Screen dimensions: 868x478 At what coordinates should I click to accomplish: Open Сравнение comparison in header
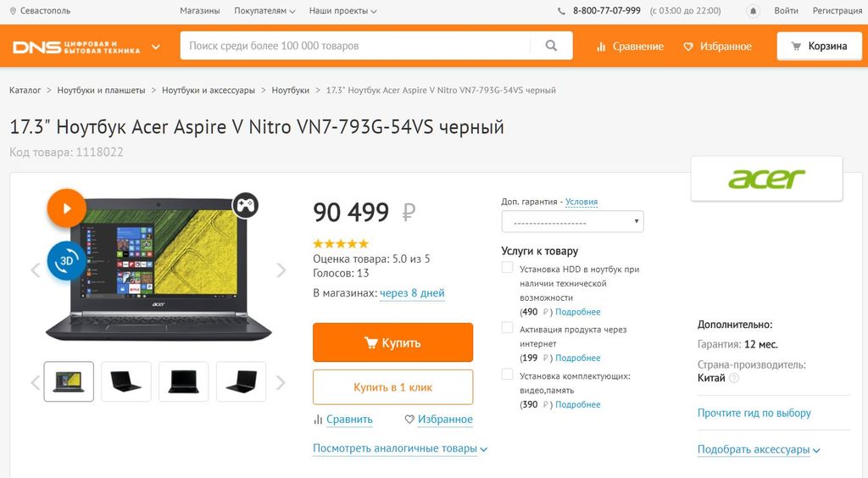tap(630, 47)
